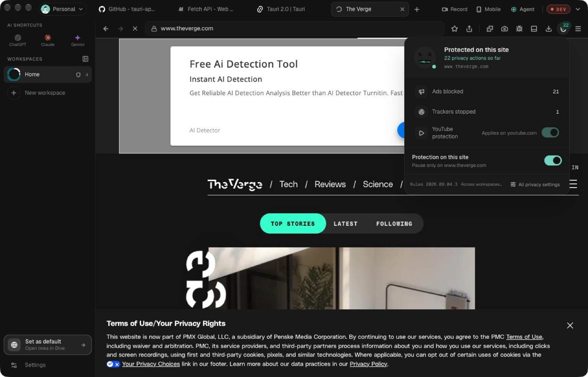Select the Home workspace

click(48, 75)
